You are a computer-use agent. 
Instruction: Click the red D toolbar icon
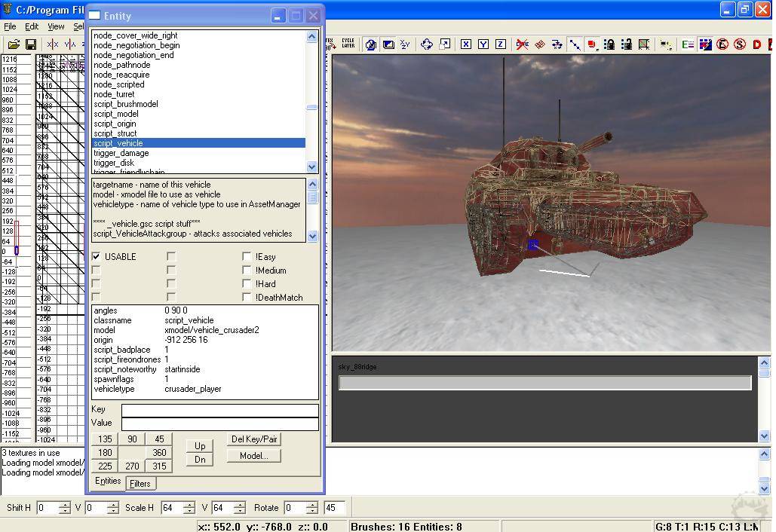(757, 44)
